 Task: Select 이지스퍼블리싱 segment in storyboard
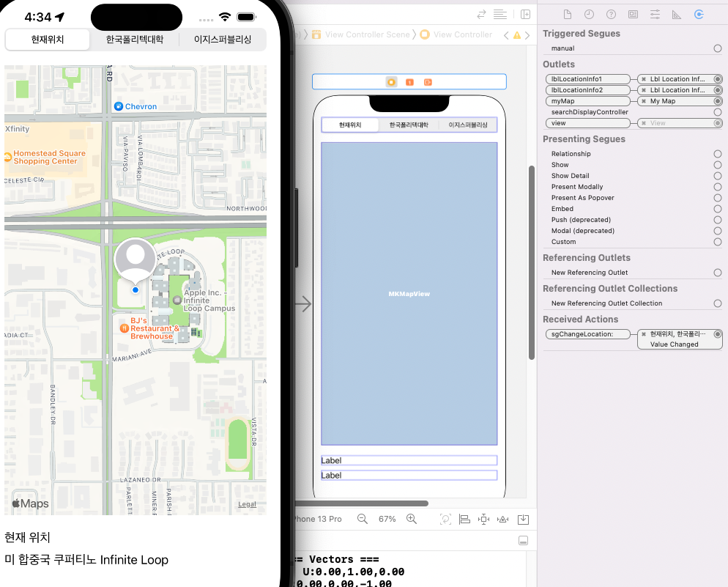coord(468,125)
